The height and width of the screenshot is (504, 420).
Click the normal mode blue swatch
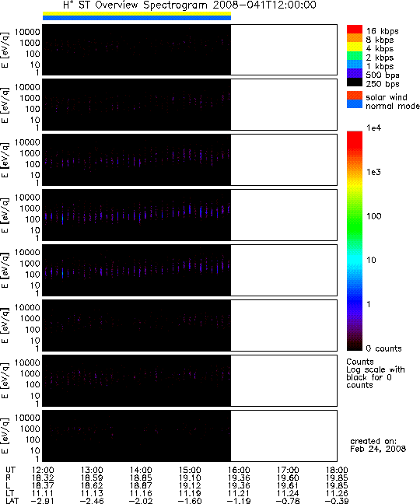pos(355,104)
